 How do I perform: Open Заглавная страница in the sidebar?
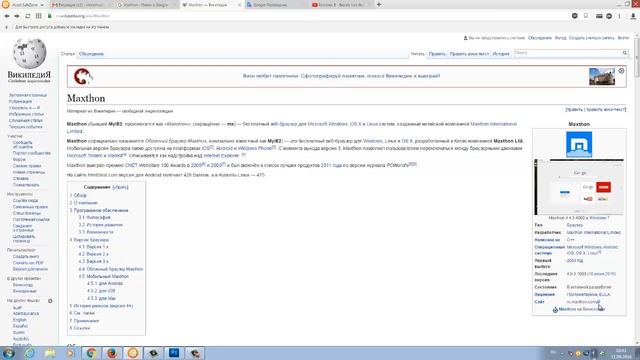[x=28, y=95]
